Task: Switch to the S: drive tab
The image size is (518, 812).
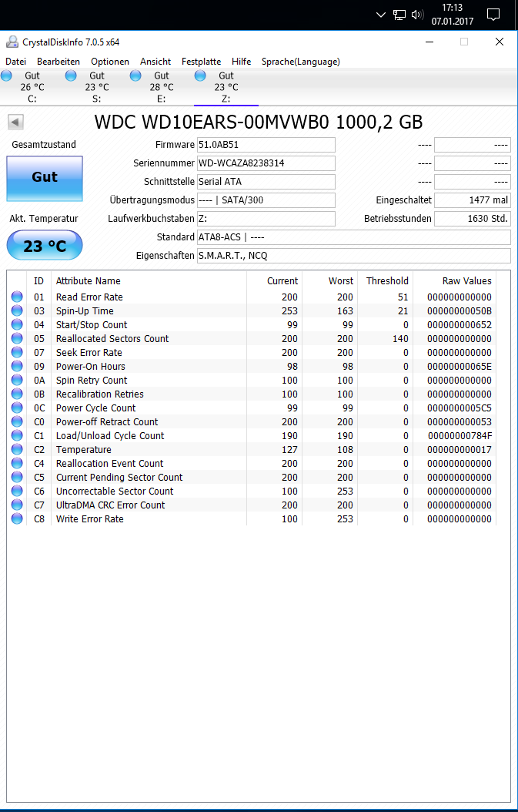Action: 97,87
